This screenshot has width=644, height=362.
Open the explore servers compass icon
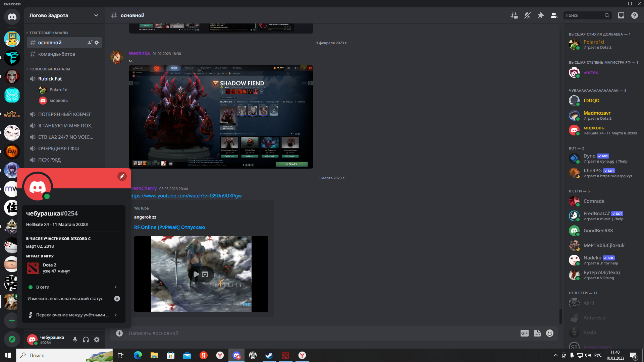pos(12,339)
